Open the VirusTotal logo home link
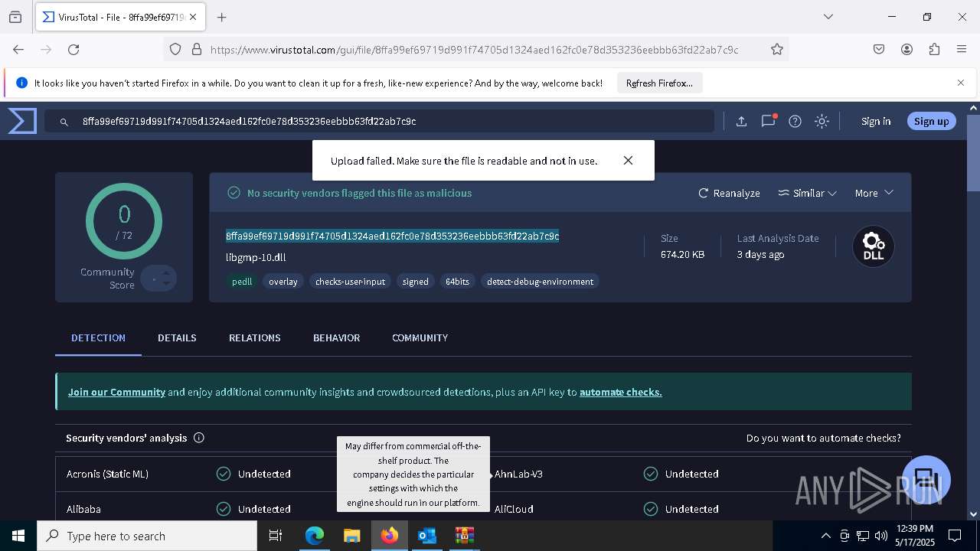 pyautogui.click(x=22, y=121)
